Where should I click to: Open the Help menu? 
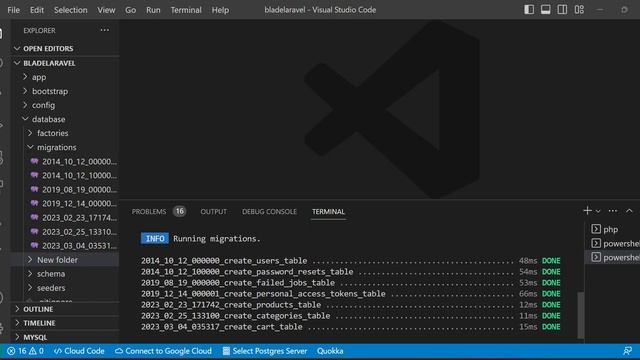tap(220, 10)
